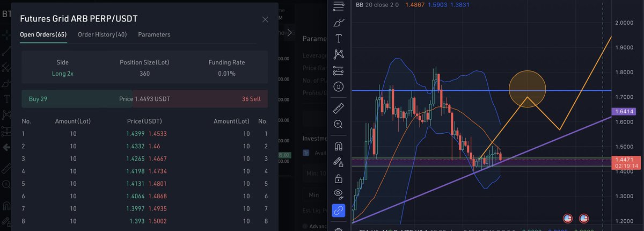Click the Buy 29 green bar

[x=77, y=99]
